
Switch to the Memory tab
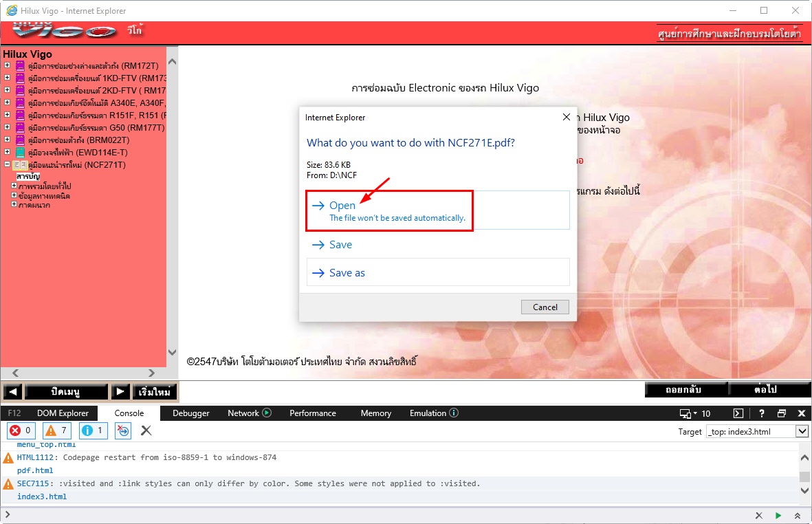point(376,413)
